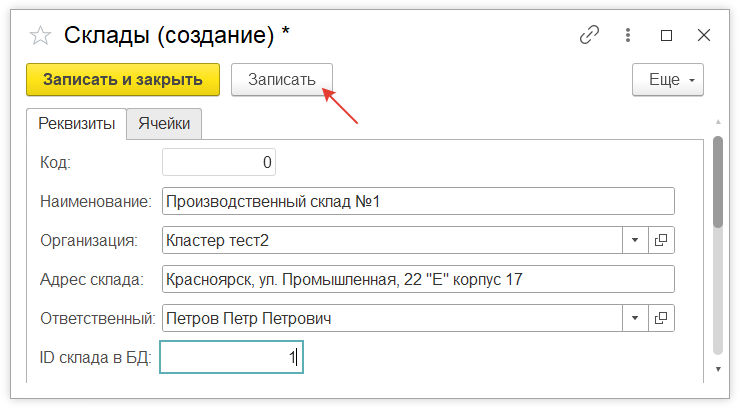739x409 pixels.
Task: Edit the Адрес склада field
Action: coord(417,279)
